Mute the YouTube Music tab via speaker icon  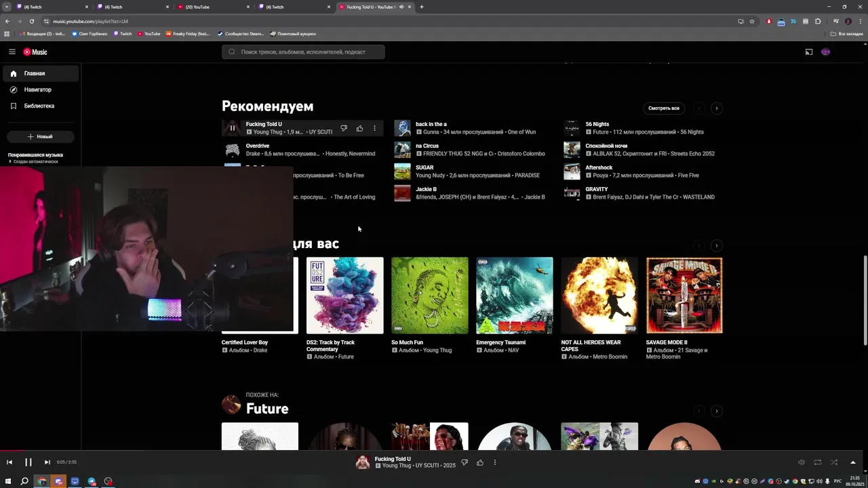[401, 7]
